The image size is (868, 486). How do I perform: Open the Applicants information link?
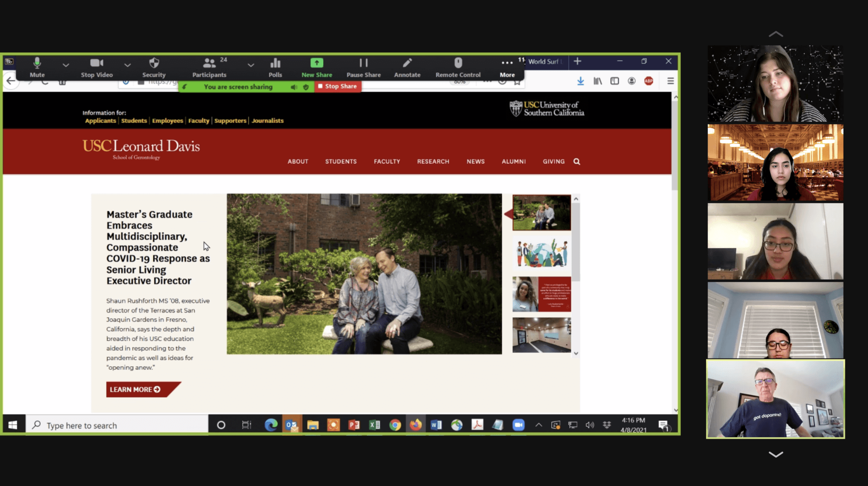(100, 121)
